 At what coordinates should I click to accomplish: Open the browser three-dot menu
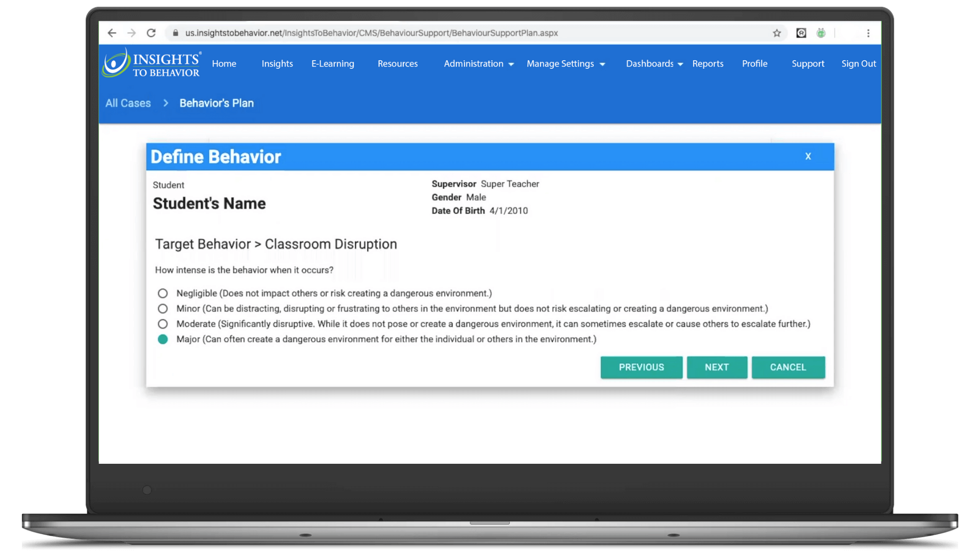868,33
